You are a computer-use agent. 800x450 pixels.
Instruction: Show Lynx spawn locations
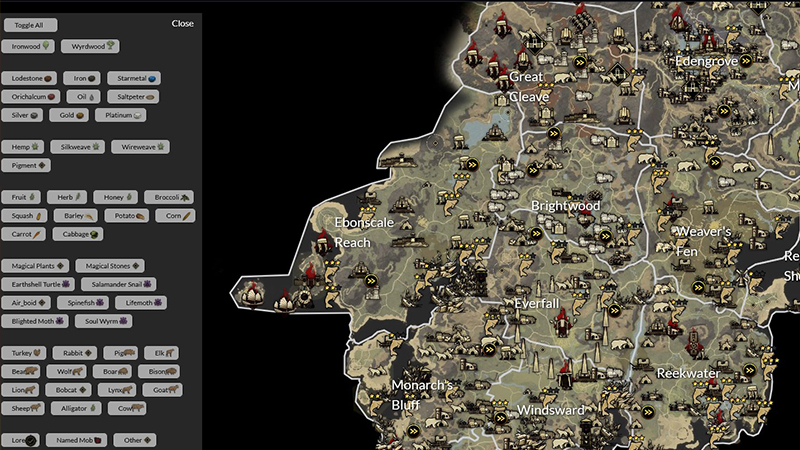pyautogui.click(x=117, y=390)
